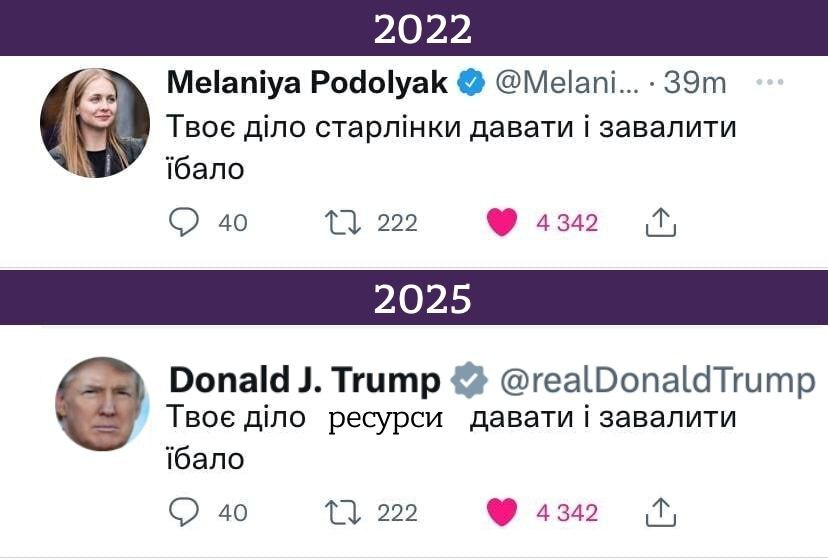Reply to Donald J. Trump's tweet
This screenshot has height=560, width=828.
click(184, 512)
